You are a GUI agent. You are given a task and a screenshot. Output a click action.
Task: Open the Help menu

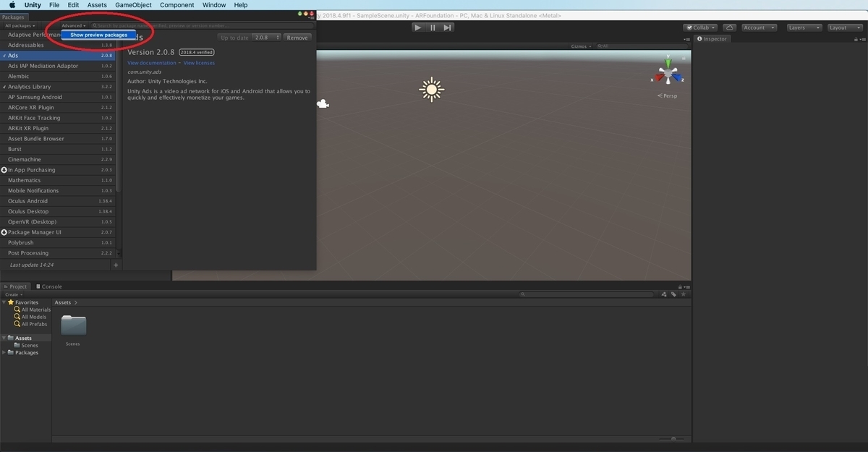point(240,5)
